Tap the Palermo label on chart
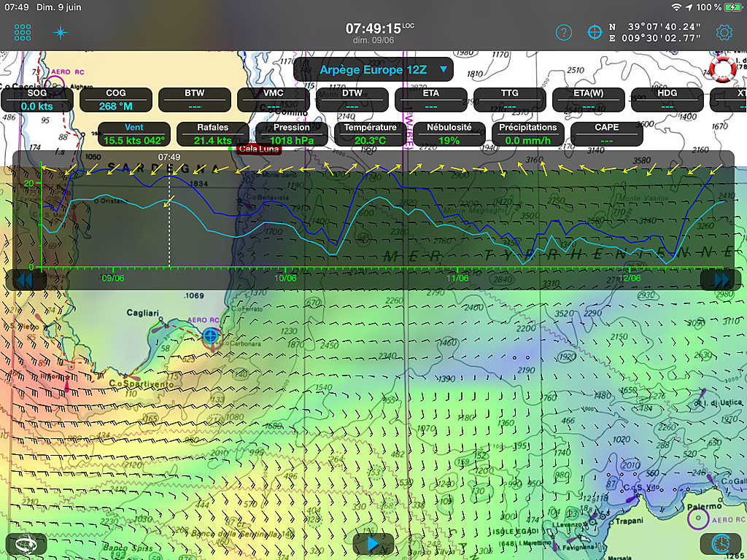This screenshot has width=747, height=560. click(704, 506)
